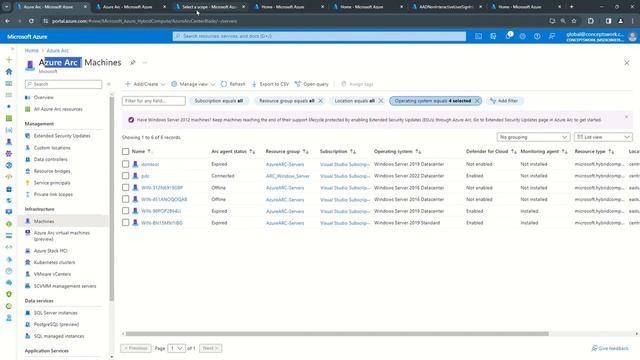Open All Azure Arc resources
640x360 pixels.
[58, 109]
